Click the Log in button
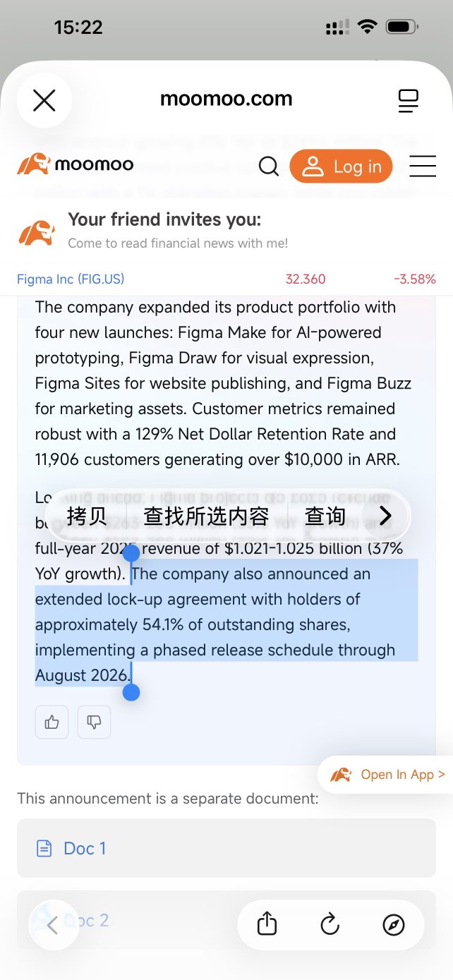Viewport: 453px width, 980px height. point(342,167)
